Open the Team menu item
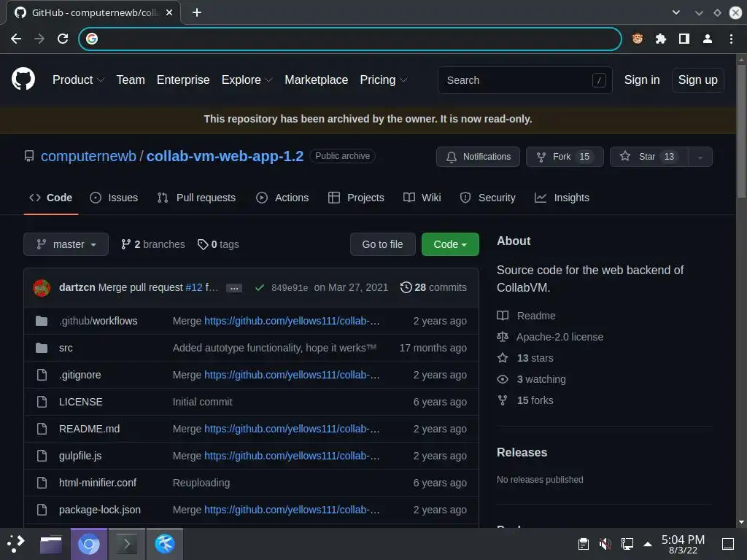The width and height of the screenshot is (747, 560). click(x=131, y=80)
